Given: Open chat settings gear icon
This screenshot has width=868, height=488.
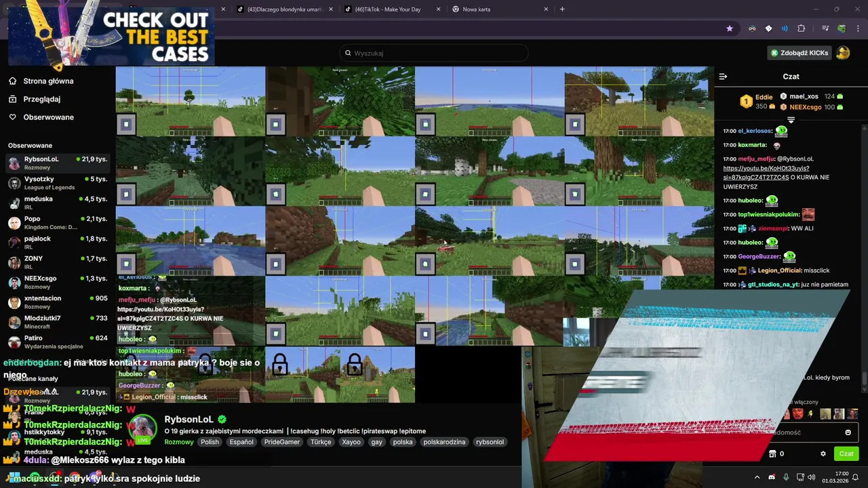Looking at the screenshot, I should click(x=823, y=453).
